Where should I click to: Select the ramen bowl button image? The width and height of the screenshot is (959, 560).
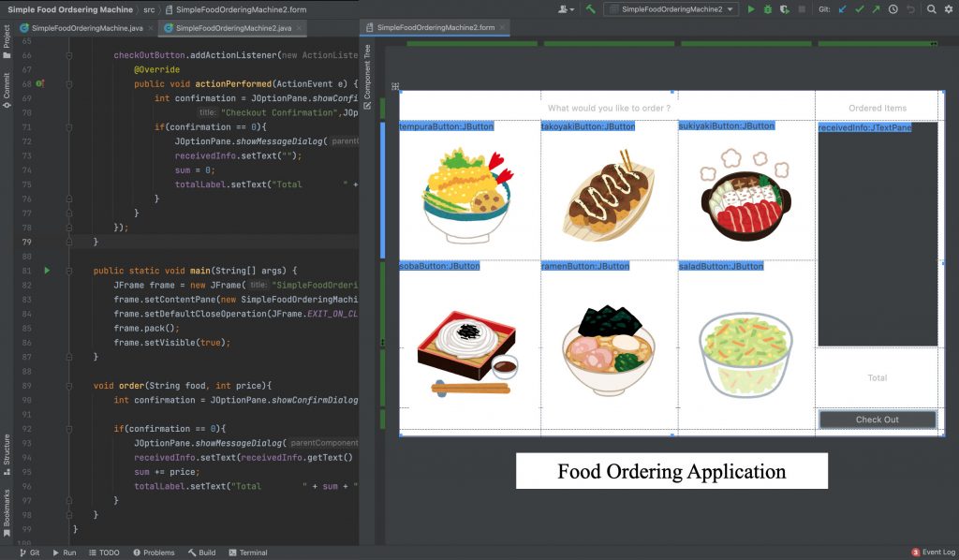609,351
